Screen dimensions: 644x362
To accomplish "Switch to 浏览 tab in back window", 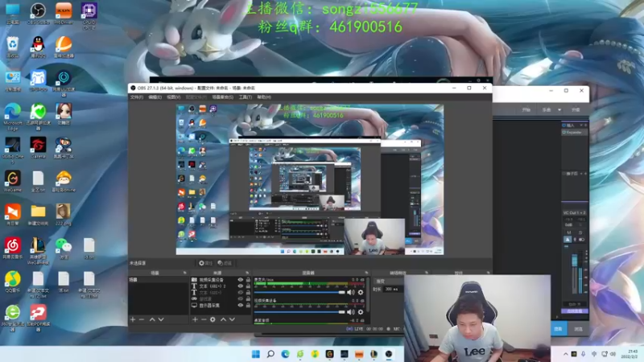I will pyautogui.click(x=578, y=329).
